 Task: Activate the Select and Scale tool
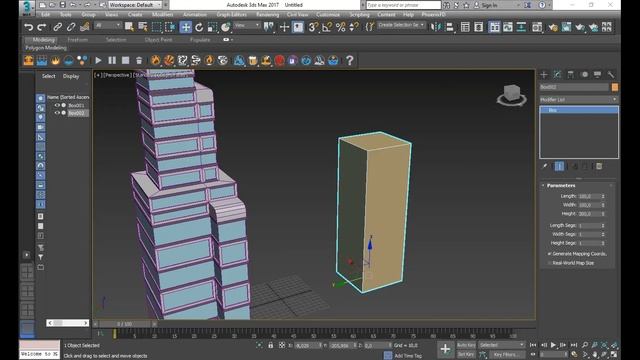(x=212, y=27)
